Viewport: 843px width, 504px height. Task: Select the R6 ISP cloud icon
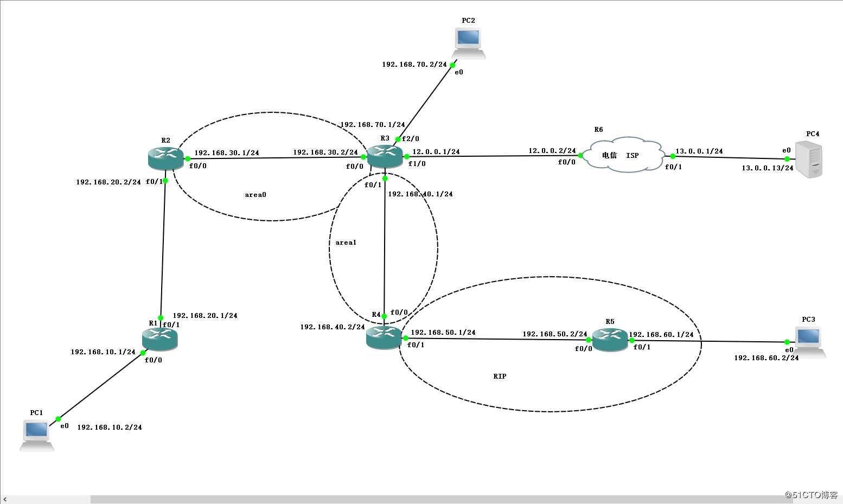(624, 155)
